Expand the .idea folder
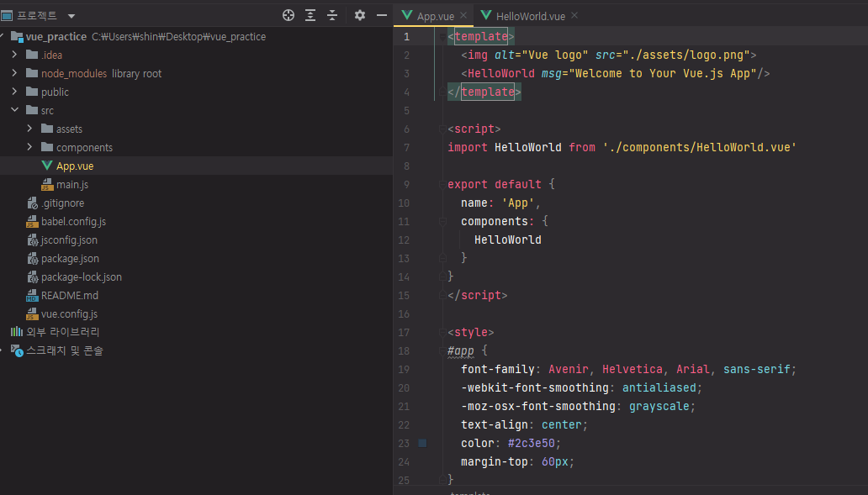This screenshot has width=868, height=495. click(x=14, y=55)
